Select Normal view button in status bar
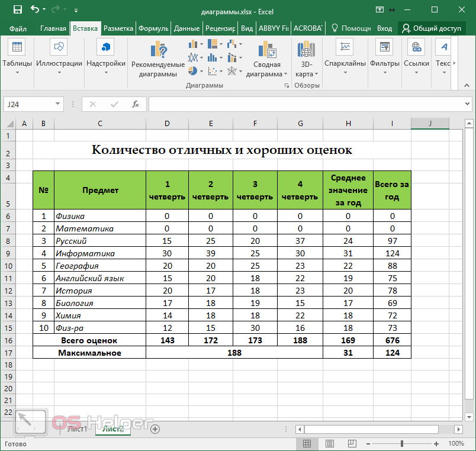This screenshot has height=451, width=476. click(307, 443)
